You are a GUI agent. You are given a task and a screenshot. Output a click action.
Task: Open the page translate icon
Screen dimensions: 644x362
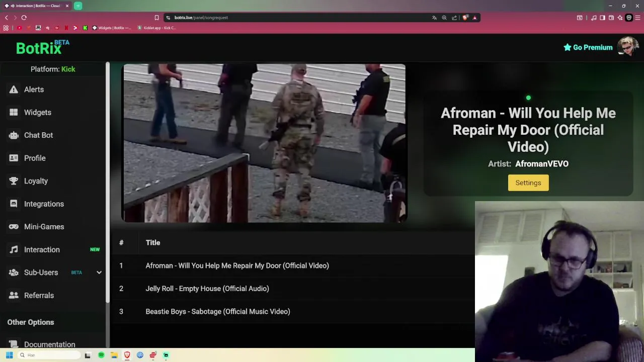(x=434, y=18)
